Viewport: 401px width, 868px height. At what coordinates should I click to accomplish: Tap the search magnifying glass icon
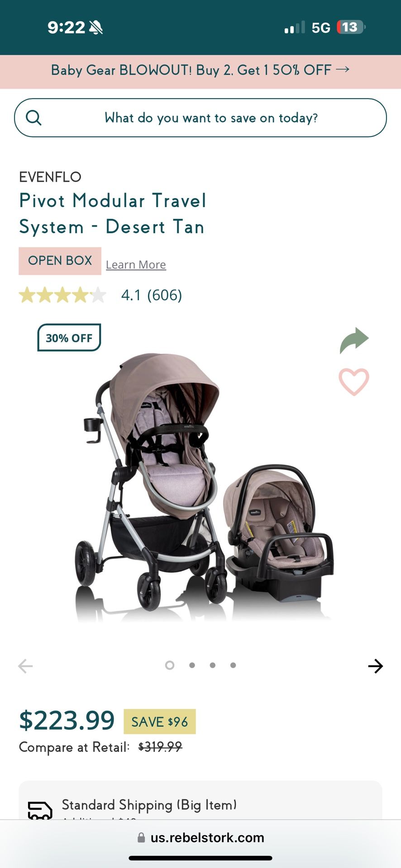click(x=34, y=118)
